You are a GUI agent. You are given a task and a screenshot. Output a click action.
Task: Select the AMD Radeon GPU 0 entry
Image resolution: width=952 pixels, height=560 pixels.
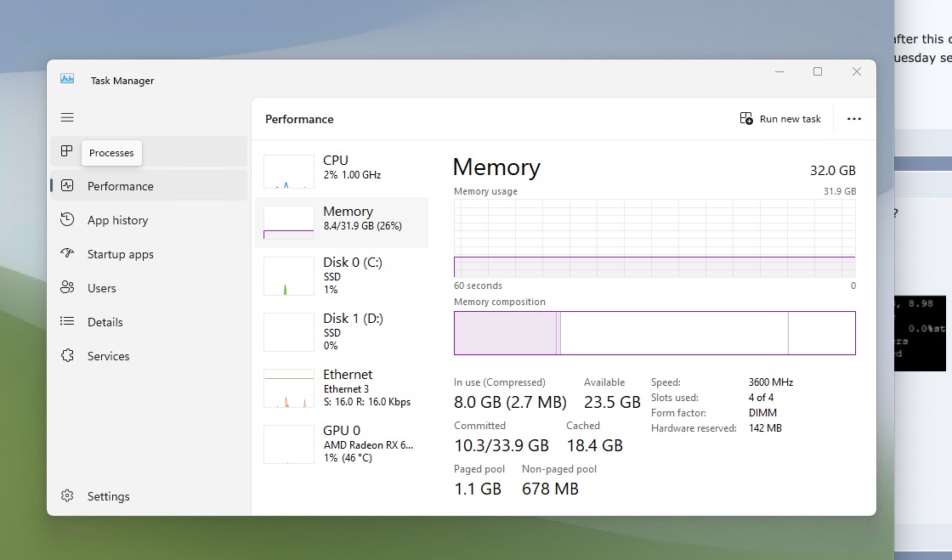(x=342, y=444)
